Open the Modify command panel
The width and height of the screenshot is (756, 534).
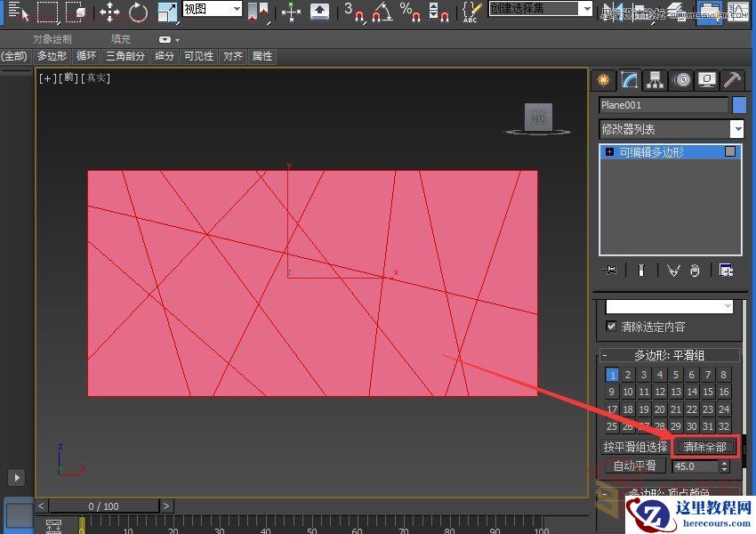[629, 80]
